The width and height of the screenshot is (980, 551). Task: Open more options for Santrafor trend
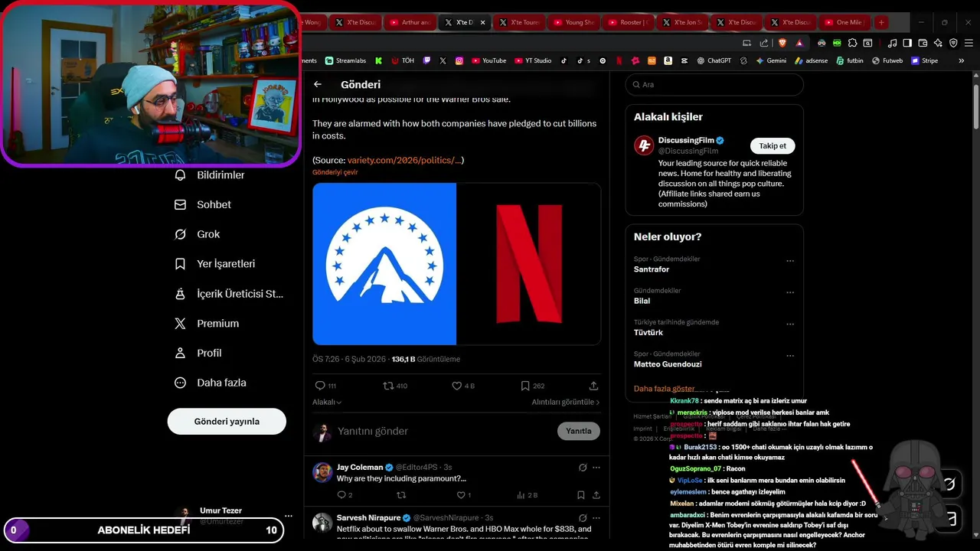(790, 261)
